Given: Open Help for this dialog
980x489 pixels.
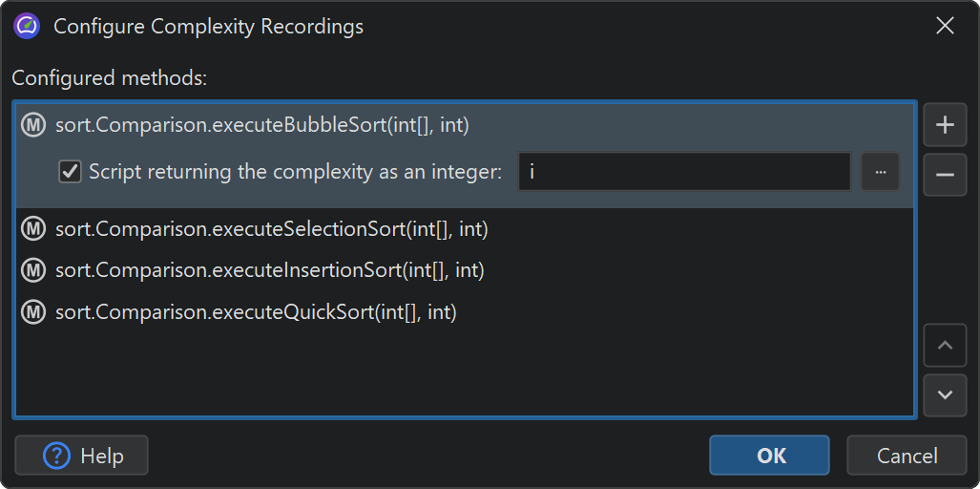Looking at the screenshot, I should tap(82, 456).
